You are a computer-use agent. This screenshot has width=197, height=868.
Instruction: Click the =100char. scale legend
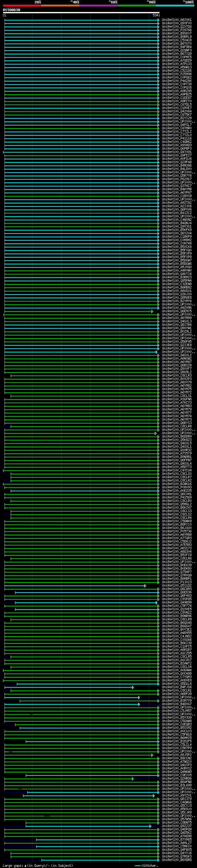pos(147,865)
